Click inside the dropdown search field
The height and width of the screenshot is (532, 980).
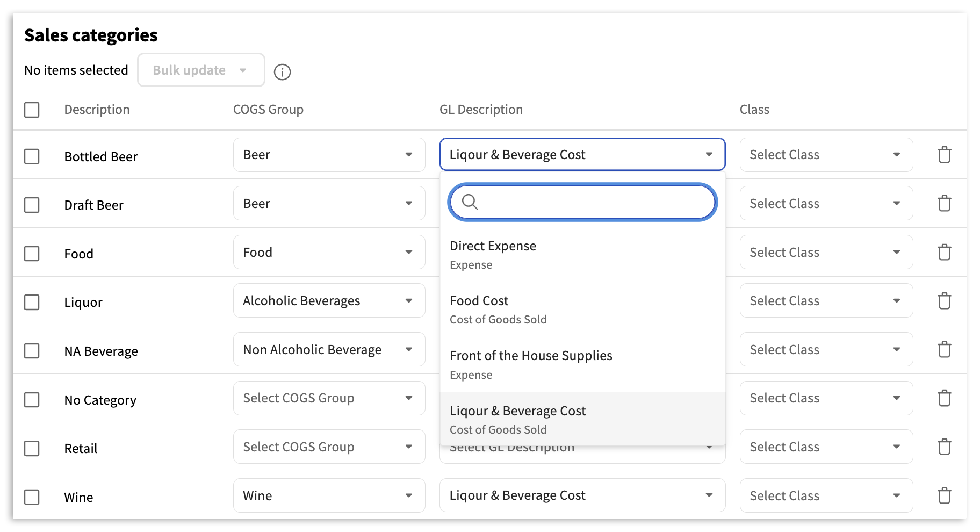tap(582, 203)
